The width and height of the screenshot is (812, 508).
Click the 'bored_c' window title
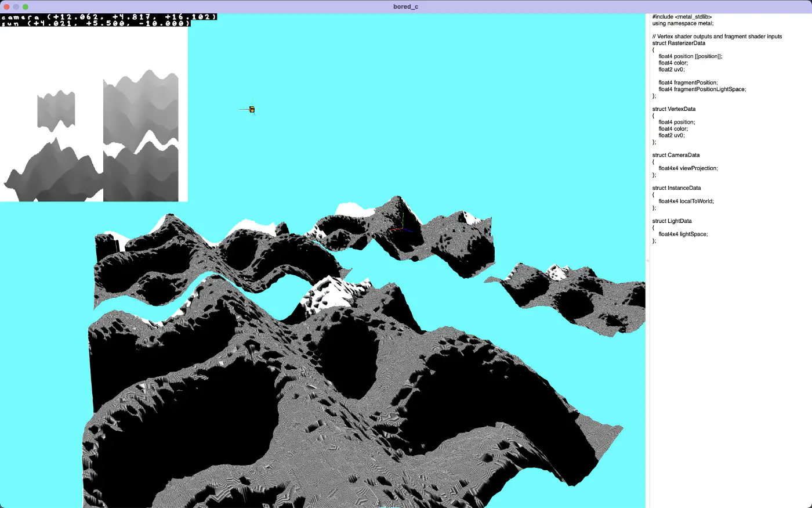405,6
